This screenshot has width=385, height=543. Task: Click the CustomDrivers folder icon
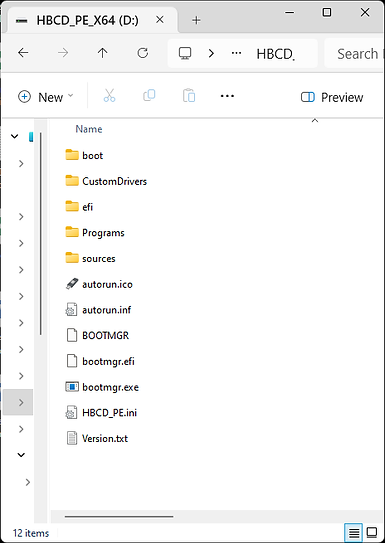72,181
